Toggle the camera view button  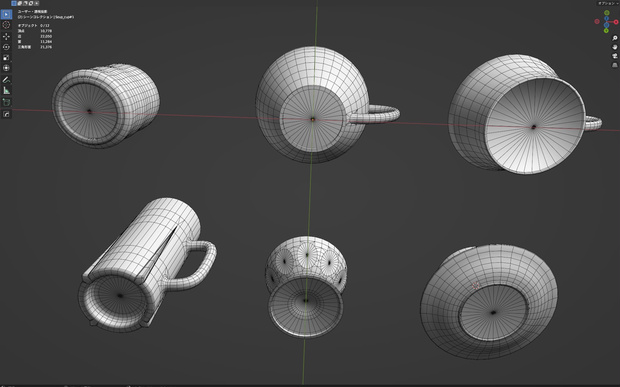coord(614,56)
